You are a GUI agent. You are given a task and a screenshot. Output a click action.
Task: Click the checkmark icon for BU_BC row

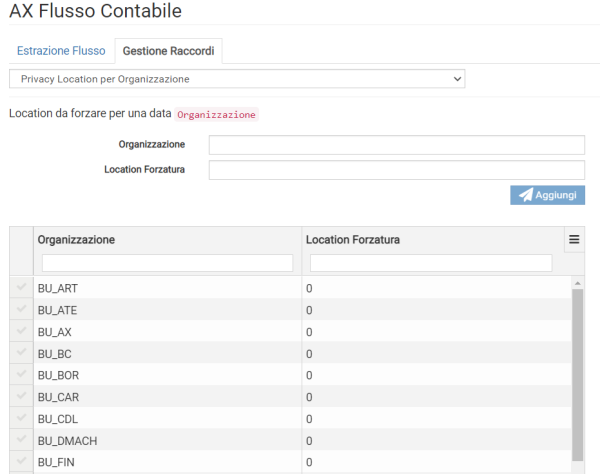point(21,353)
